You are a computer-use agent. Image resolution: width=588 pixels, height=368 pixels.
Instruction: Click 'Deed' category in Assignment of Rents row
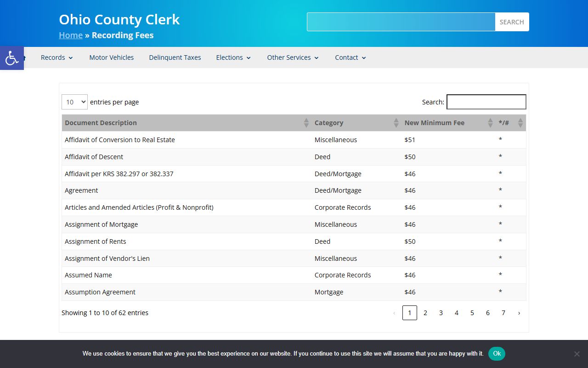coord(322,241)
